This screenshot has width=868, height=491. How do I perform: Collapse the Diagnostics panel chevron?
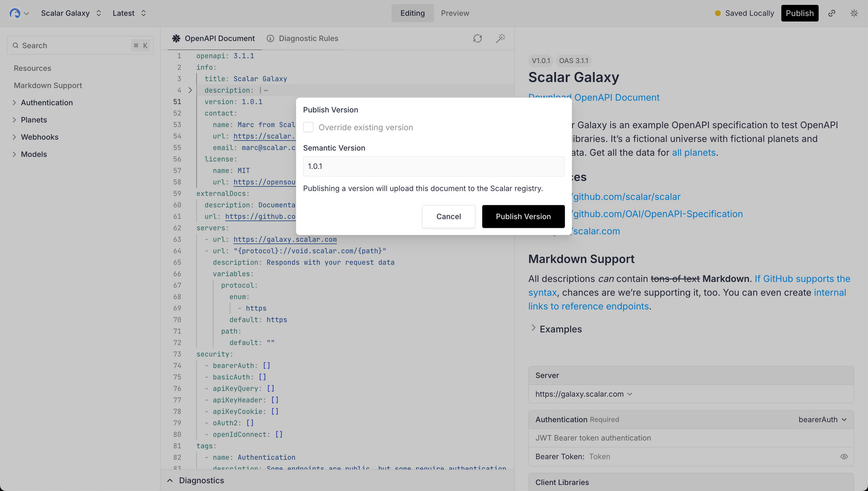(170, 480)
